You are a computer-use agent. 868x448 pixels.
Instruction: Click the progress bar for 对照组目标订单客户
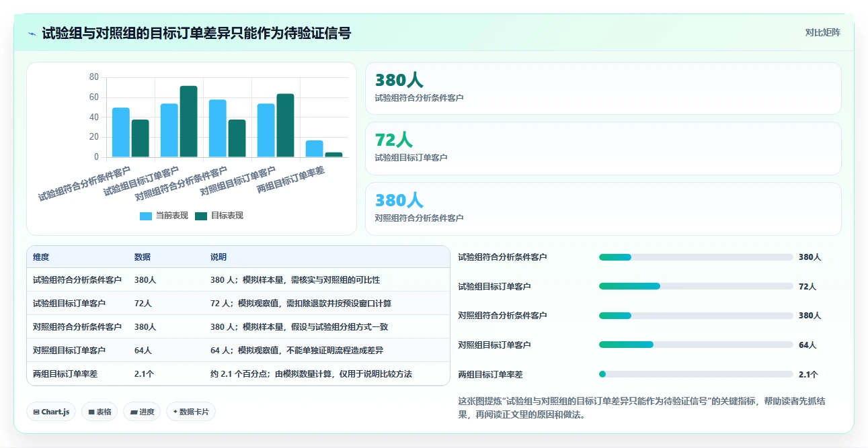[696, 345]
